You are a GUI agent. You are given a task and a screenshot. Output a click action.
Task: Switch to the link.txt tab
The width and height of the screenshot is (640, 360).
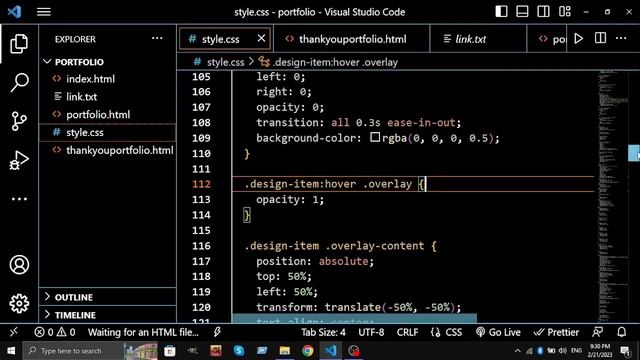click(x=478, y=39)
